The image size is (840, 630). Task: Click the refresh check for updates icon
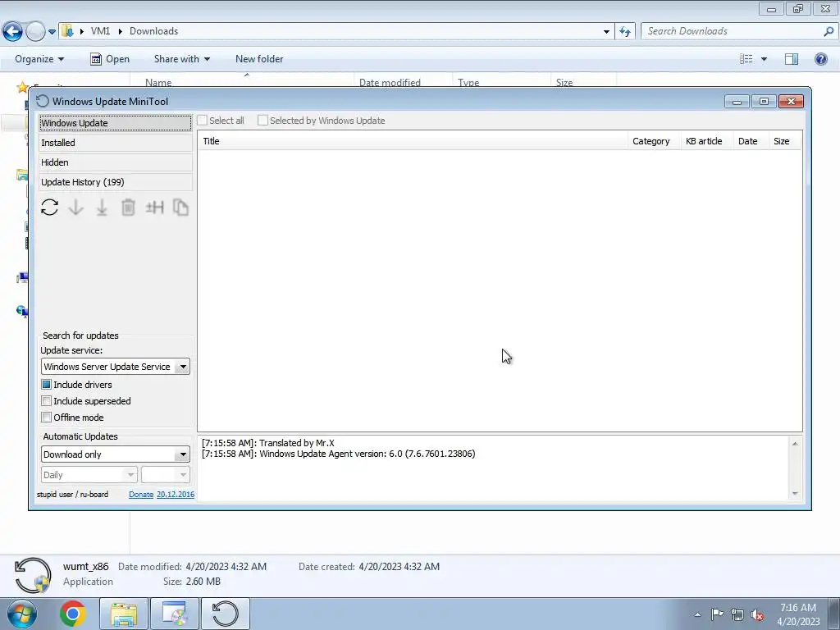tap(49, 208)
